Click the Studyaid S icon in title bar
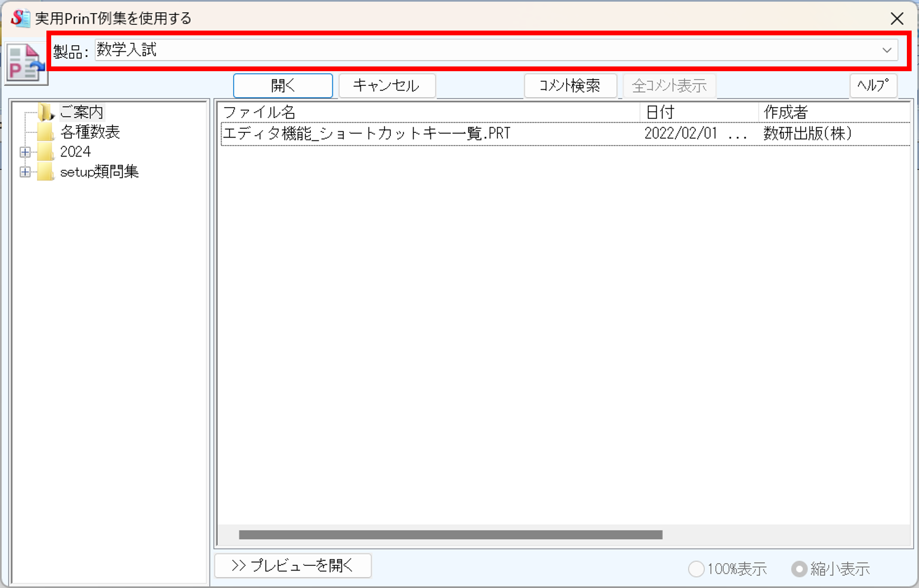The image size is (919, 588). pos(20,17)
